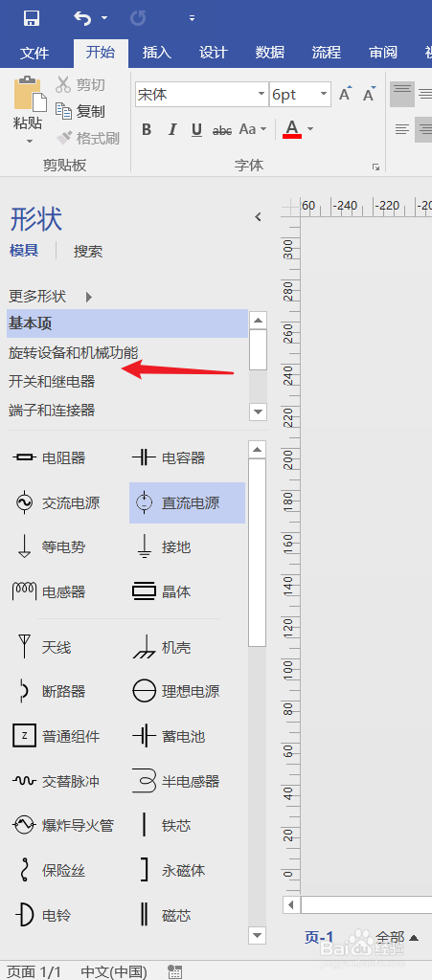Image resolution: width=432 pixels, height=980 pixels.
Task: Toggle Underline formatting
Action: pyautogui.click(x=197, y=129)
